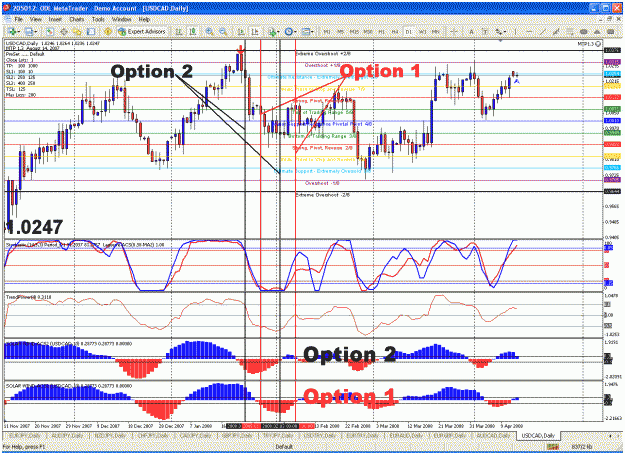Select the Equidistant Channel tool
This screenshot has height=453, width=625.
pos(556,32)
